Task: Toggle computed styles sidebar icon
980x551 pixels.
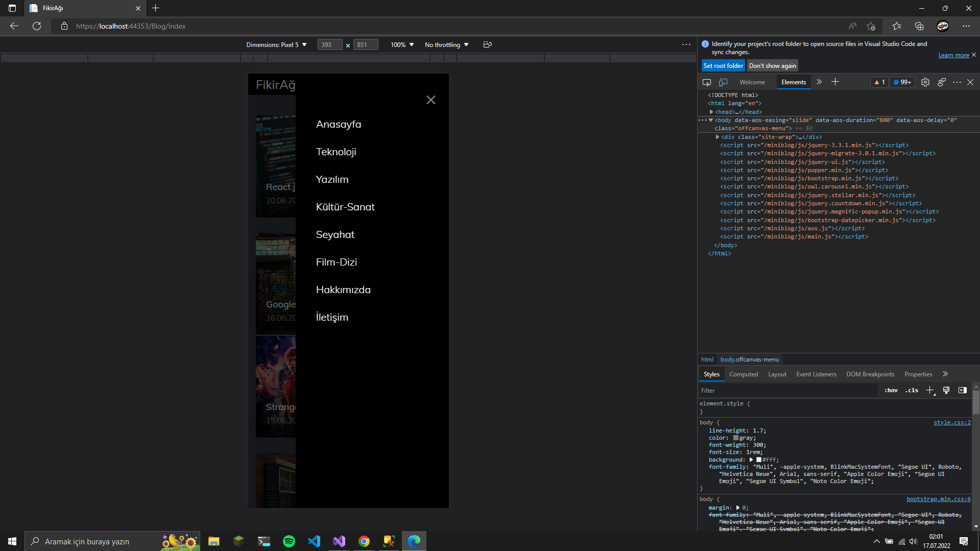Action: (963, 391)
